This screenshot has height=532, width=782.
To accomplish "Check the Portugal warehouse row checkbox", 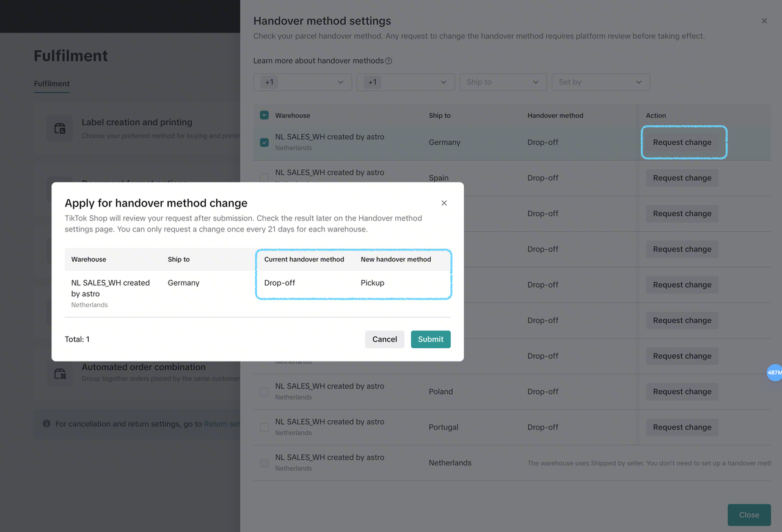I will click(265, 427).
